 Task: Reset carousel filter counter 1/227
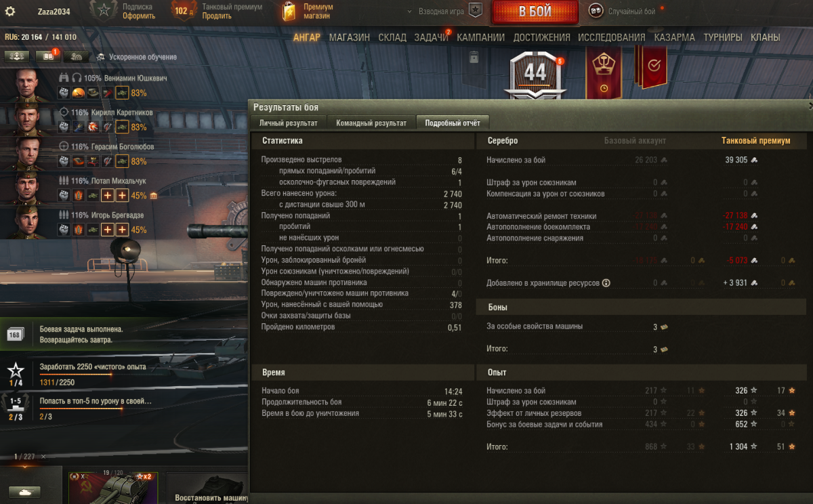tap(43, 457)
